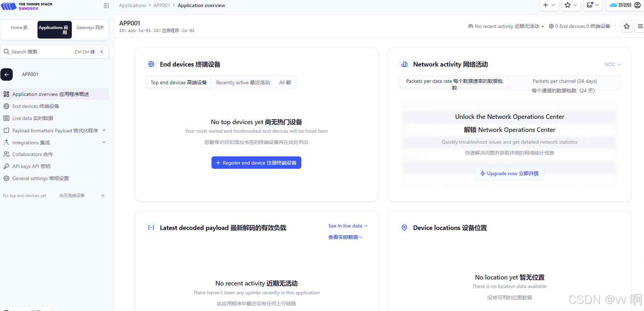The image size is (644, 311).
Task: Click Register end device button
Action: (x=256, y=163)
